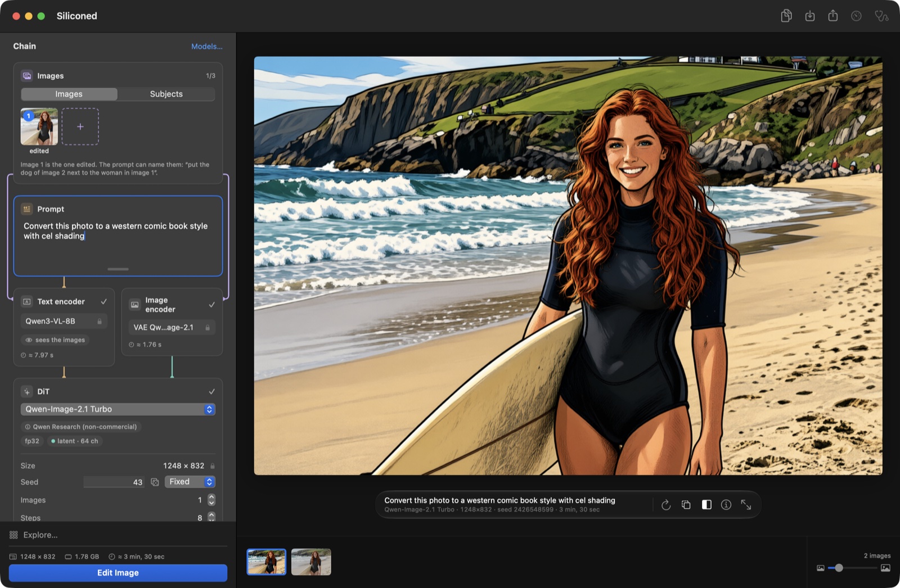
Task: Click the Image encoder section icon
Action: pyautogui.click(x=135, y=305)
